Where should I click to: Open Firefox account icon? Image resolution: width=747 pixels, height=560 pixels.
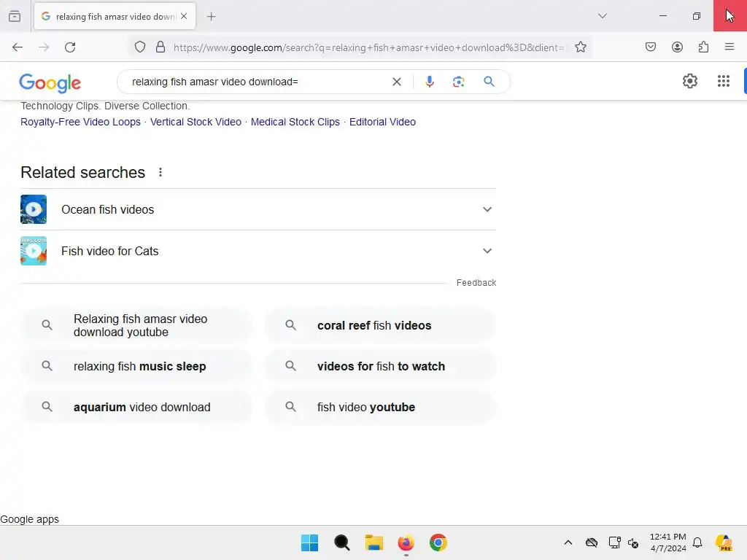(x=677, y=47)
